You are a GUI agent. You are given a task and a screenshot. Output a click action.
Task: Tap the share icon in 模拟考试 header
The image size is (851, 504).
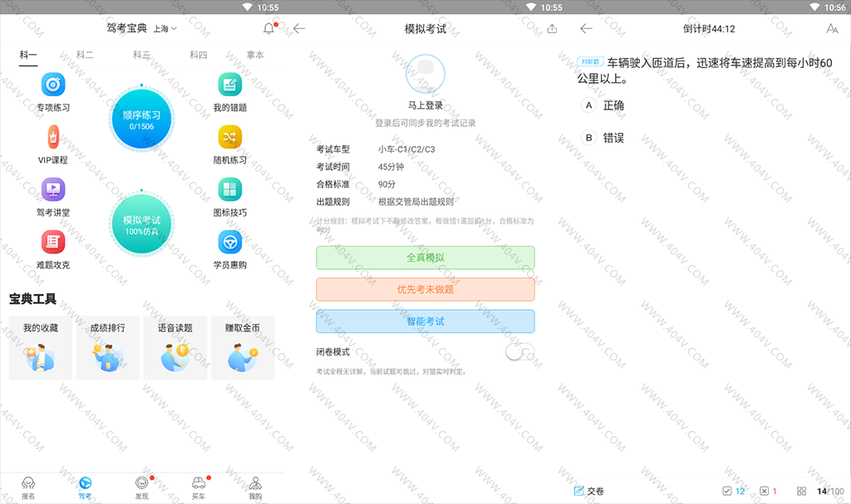[553, 29]
